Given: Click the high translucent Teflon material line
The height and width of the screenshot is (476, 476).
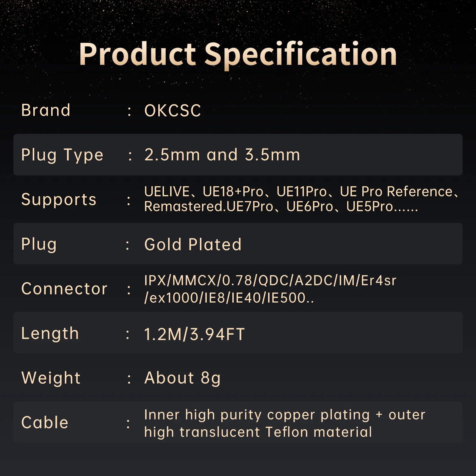Looking at the screenshot, I should pyautogui.click(x=258, y=432).
